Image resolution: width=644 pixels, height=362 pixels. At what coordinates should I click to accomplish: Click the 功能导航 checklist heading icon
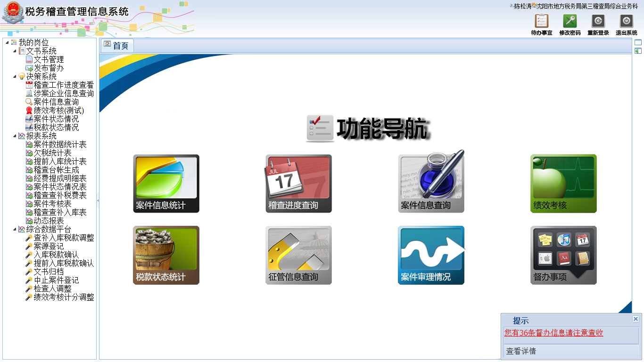(x=320, y=128)
